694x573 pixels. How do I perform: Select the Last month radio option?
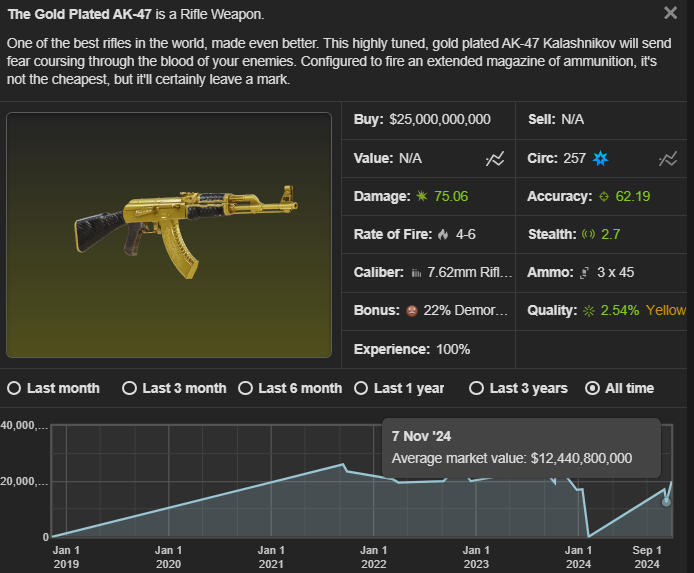point(14,388)
